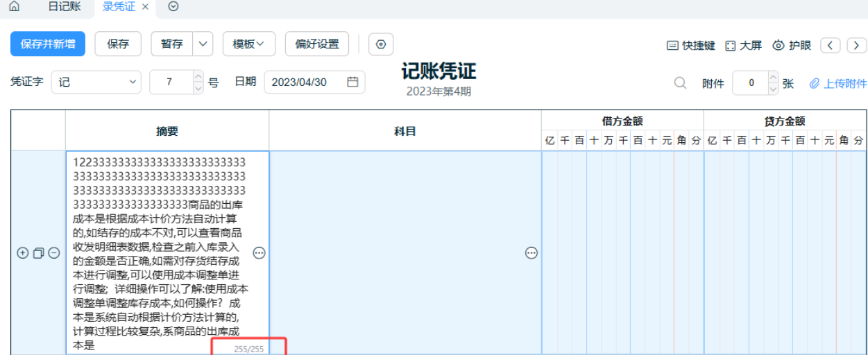The width and height of the screenshot is (868, 355).
Task: Click the 暂存 button
Action: point(171,44)
